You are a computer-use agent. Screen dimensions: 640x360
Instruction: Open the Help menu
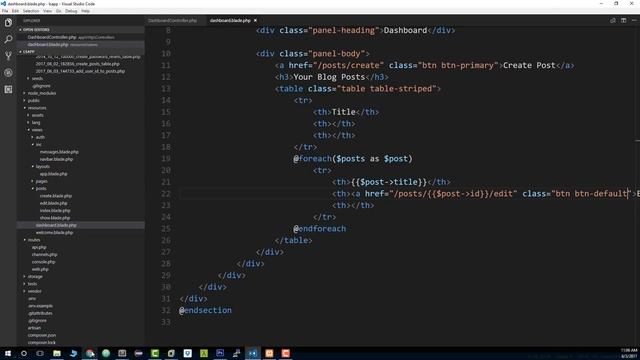point(85,11)
